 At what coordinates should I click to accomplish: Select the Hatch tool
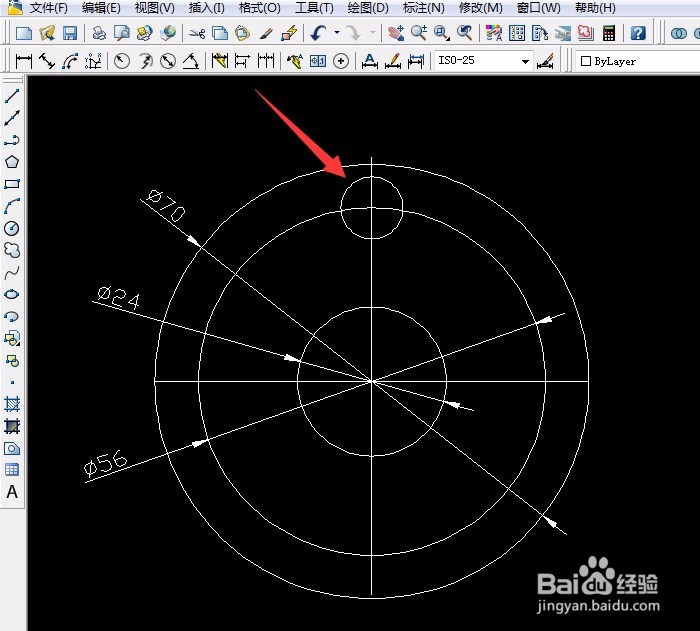(x=12, y=404)
